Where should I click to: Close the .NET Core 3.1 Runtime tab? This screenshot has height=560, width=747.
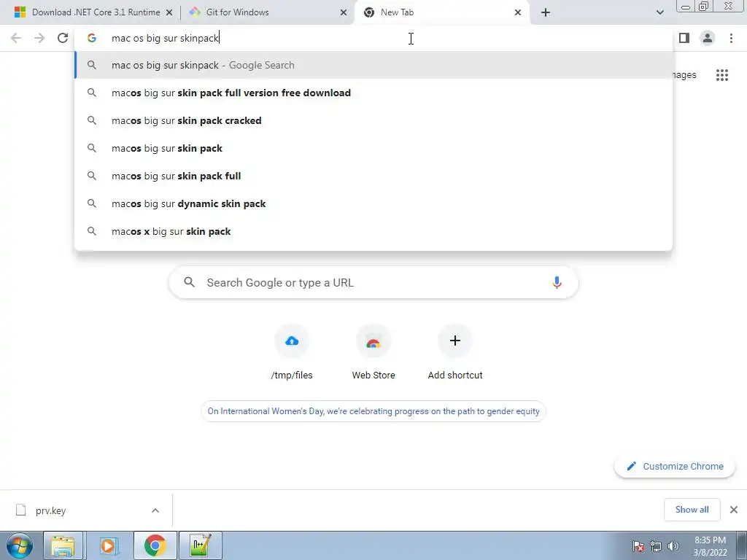tap(169, 12)
